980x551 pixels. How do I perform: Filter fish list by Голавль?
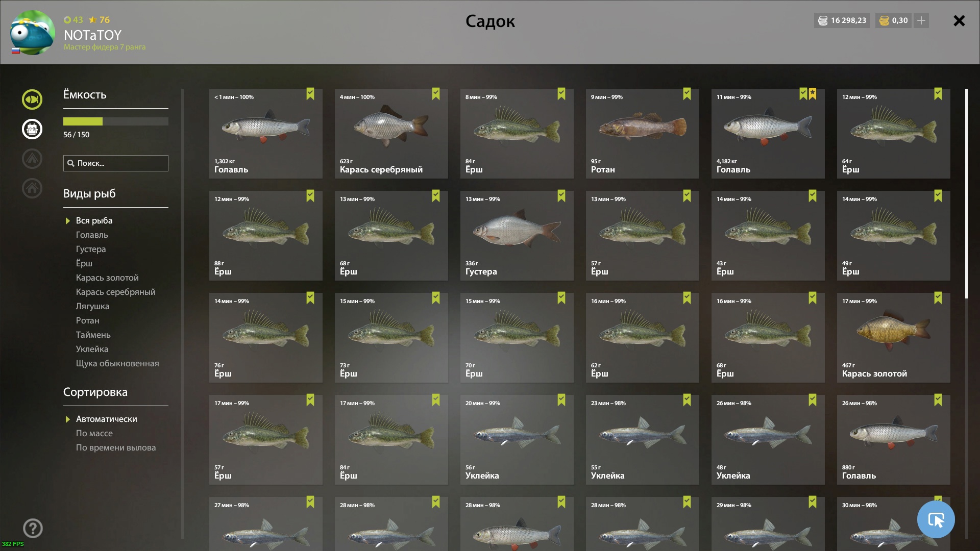92,235
